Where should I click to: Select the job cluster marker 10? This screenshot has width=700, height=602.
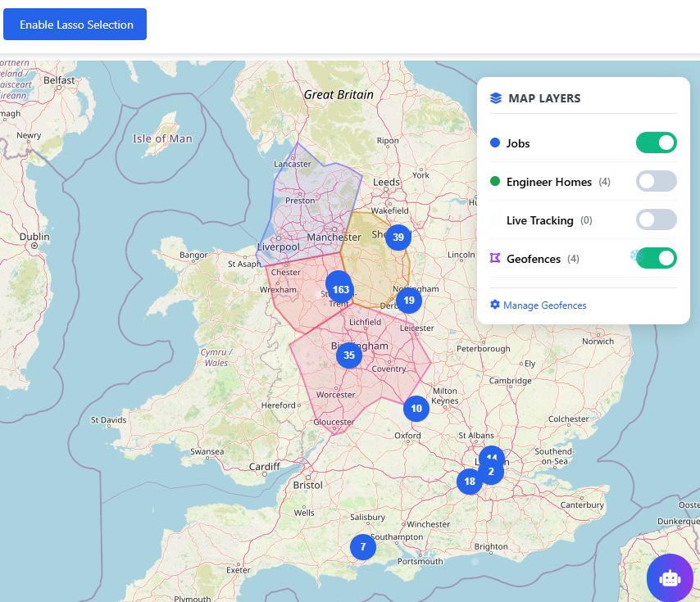click(x=416, y=409)
